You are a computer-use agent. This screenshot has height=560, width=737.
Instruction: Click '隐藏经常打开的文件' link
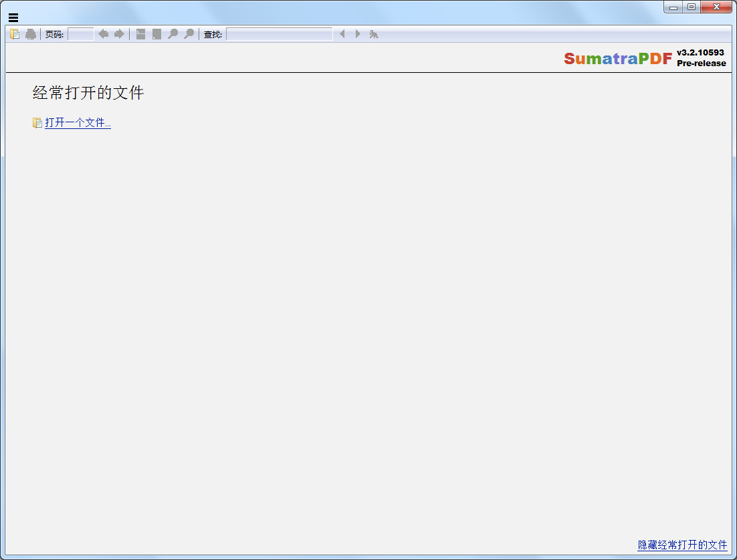682,545
